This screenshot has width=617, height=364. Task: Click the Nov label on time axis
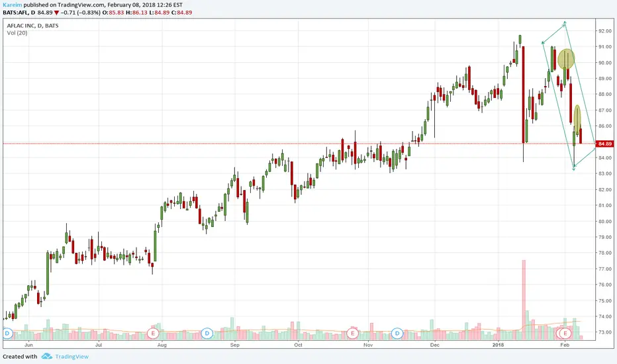coord(368,345)
